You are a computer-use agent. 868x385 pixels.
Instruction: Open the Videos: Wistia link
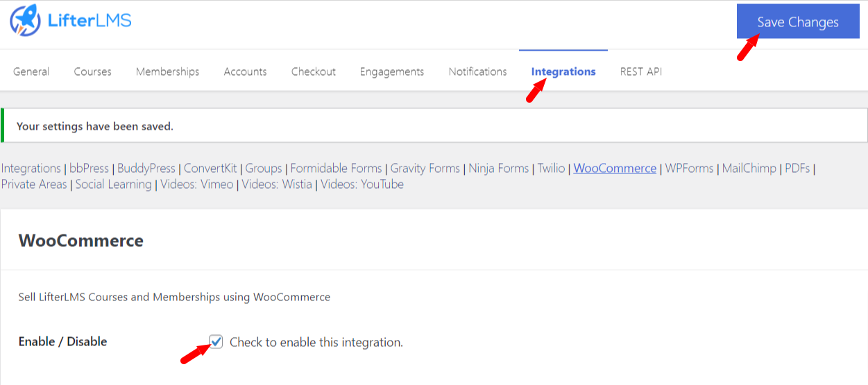coord(275,184)
